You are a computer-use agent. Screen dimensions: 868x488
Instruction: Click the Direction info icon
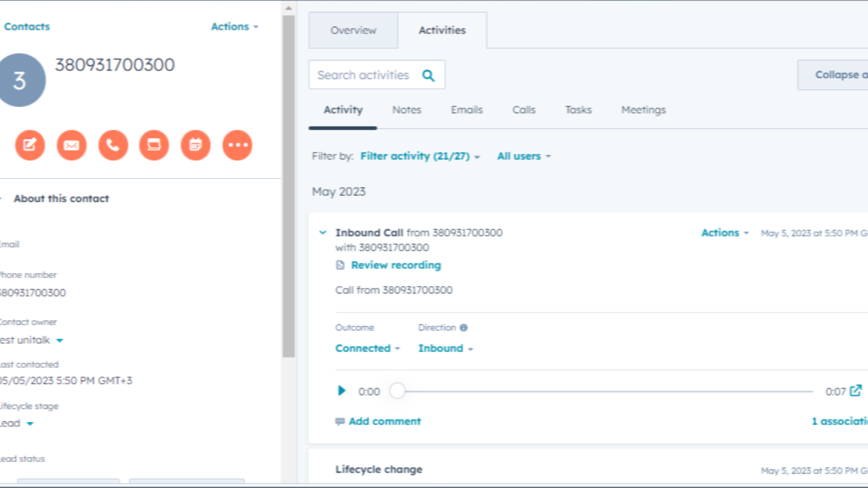[464, 328]
